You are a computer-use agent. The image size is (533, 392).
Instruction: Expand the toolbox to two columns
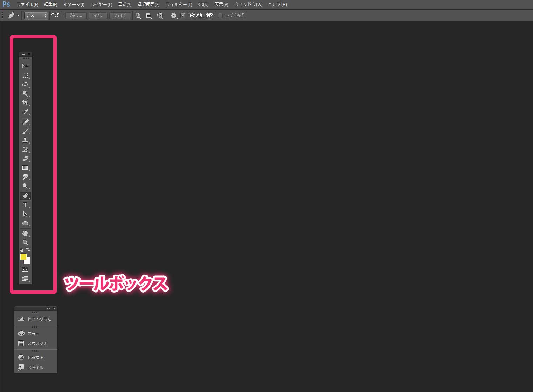tap(23, 54)
